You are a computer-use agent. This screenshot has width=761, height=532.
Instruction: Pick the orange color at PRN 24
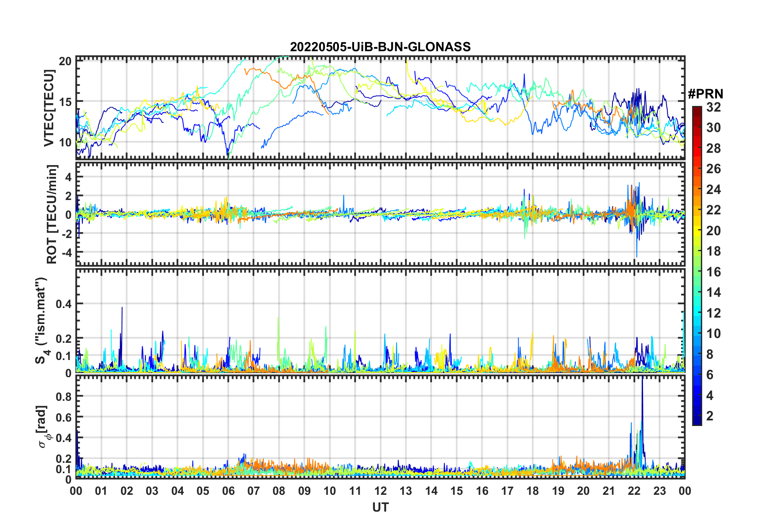(697, 190)
